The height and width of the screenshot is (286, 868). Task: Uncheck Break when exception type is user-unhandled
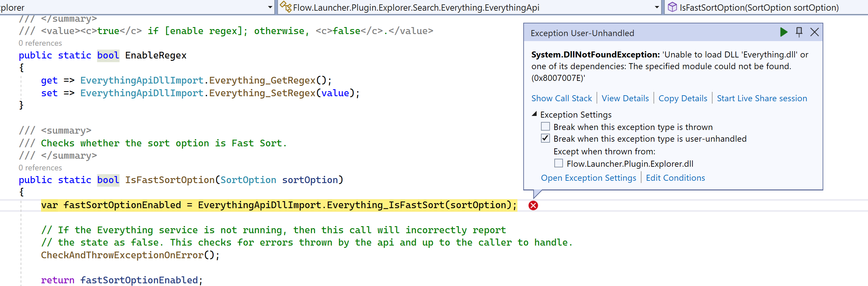545,138
